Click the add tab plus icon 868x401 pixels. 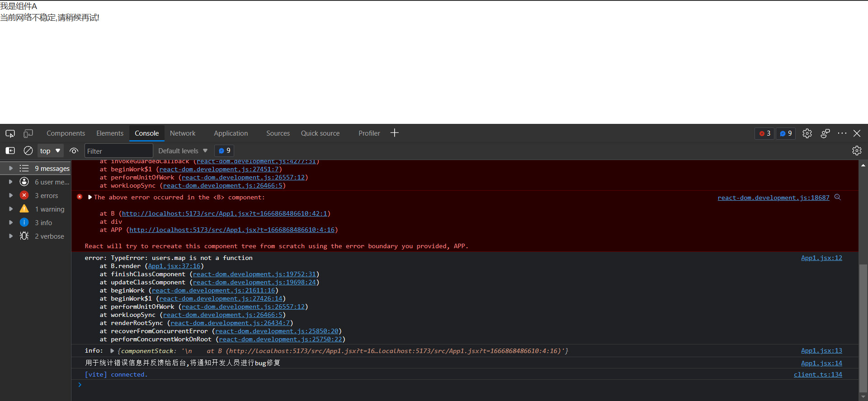395,133
